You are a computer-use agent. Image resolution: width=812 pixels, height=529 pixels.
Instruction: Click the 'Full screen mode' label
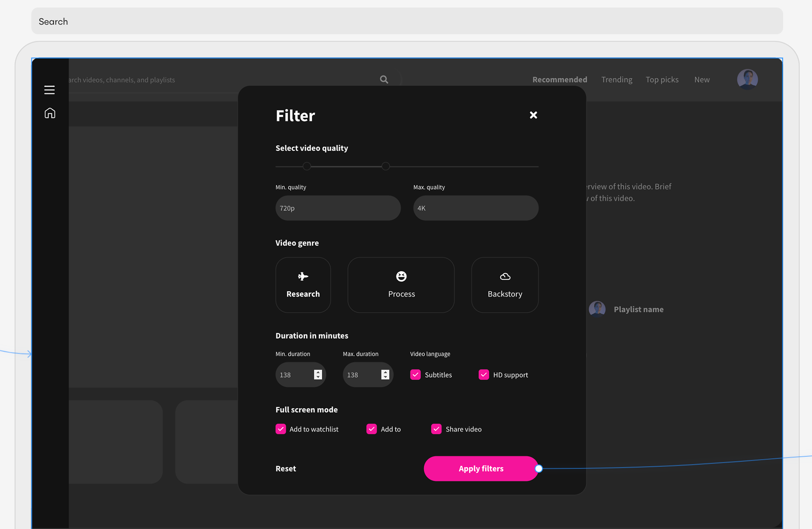pos(307,410)
